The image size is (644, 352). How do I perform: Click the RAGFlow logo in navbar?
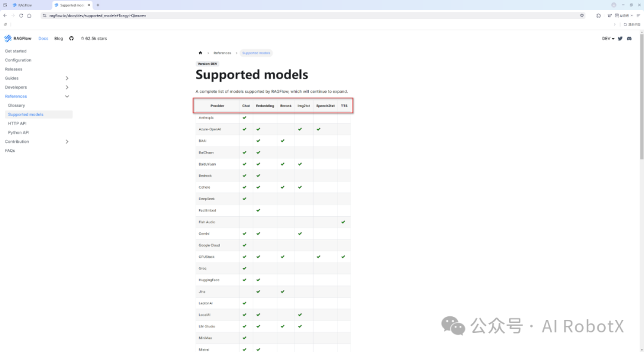coord(18,39)
